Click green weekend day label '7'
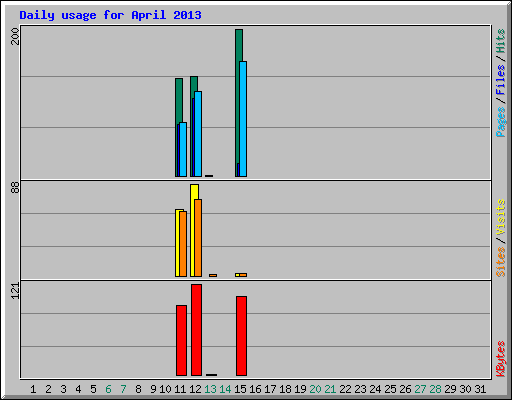Image resolution: width=512 pixels, height=400 pixels. point(123,389)
